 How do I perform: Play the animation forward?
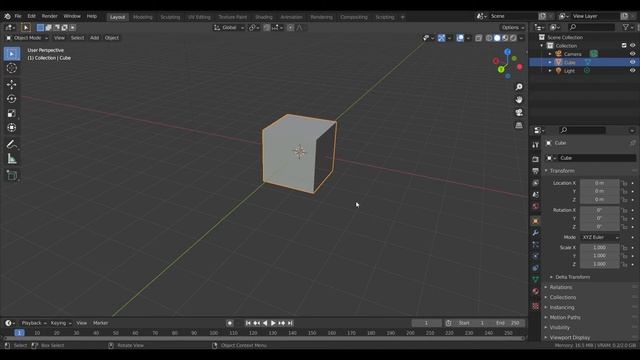click(x=273, y=323)
